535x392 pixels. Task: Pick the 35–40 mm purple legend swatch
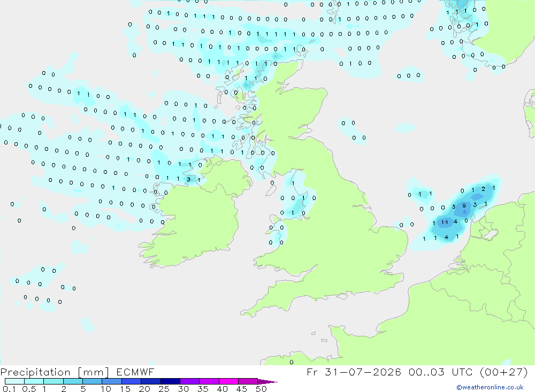(209, 381)
